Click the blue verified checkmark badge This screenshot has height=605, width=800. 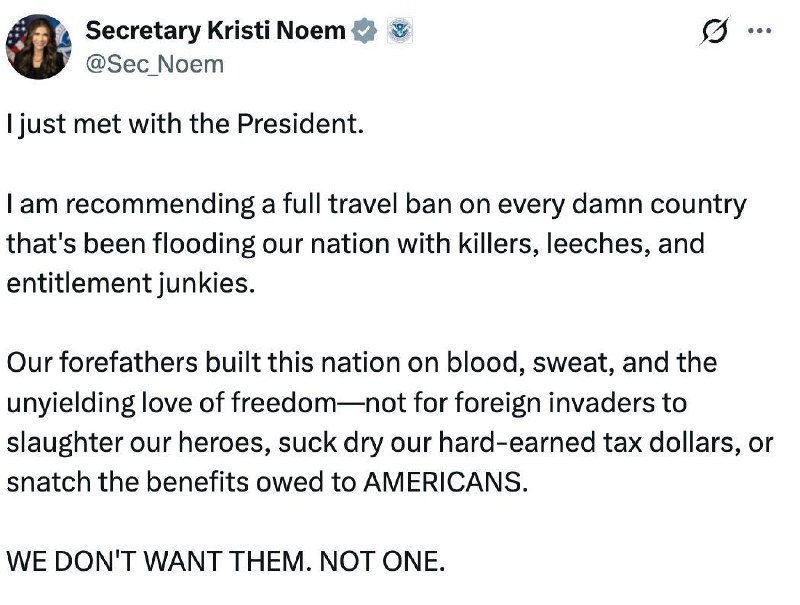tap(364, 31)
